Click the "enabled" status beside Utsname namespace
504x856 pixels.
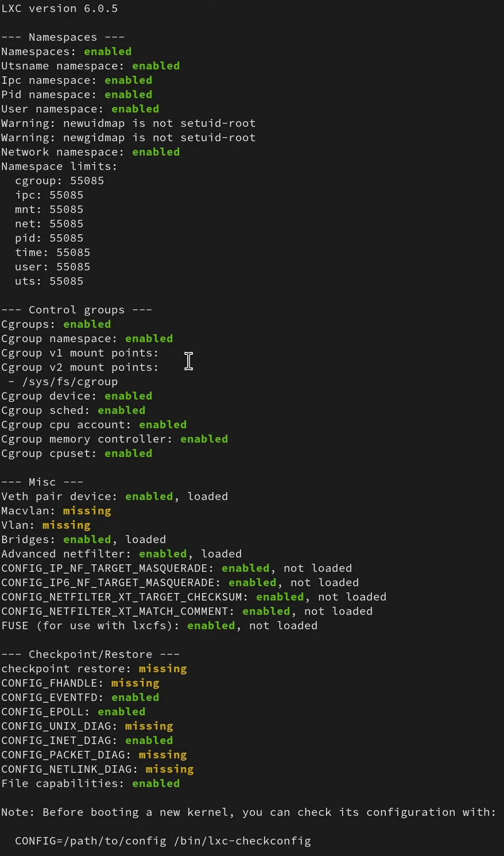156,66
